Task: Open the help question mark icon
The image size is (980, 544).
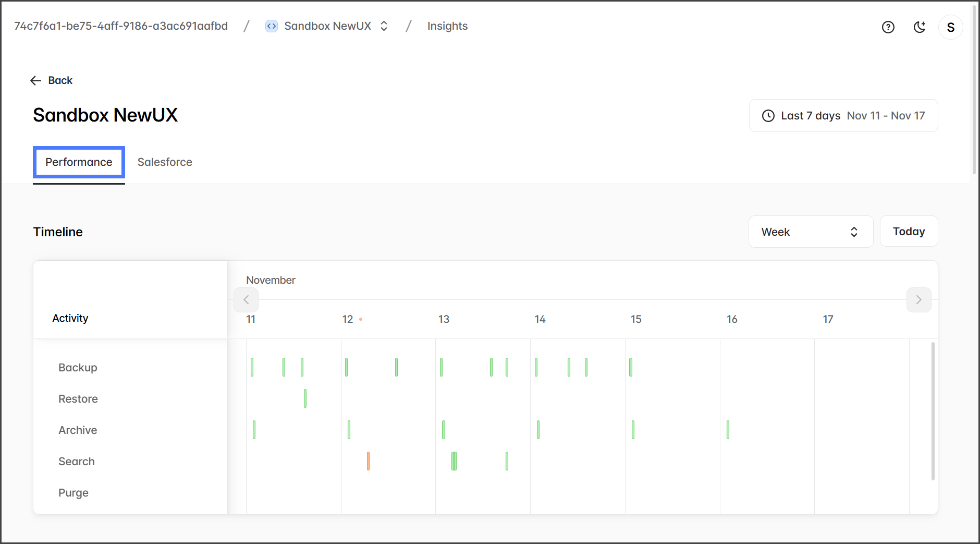Action: (888, 27)
